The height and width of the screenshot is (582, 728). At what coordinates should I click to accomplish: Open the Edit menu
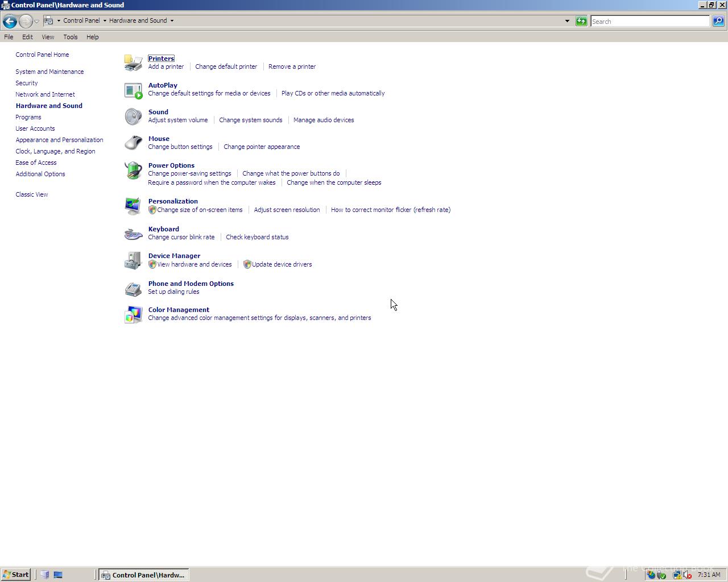27,37
